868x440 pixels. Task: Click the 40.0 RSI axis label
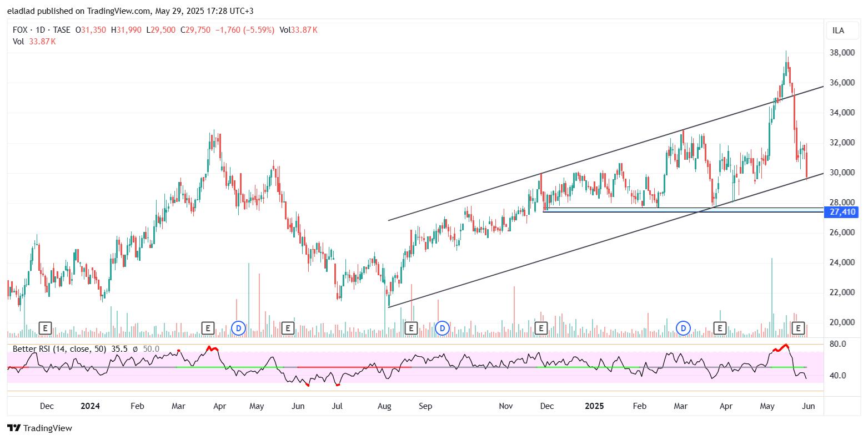[838, 376]
